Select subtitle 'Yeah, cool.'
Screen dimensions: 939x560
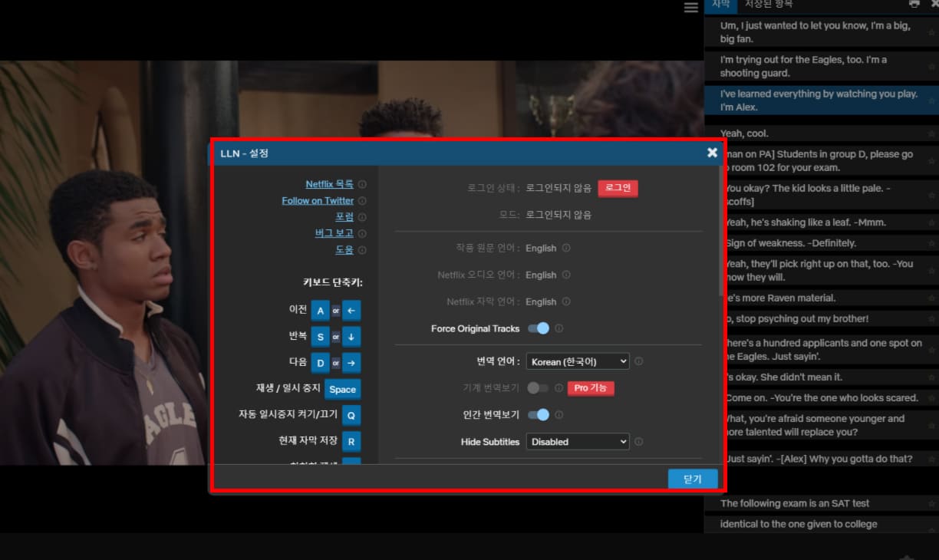(x=822, y=133)
